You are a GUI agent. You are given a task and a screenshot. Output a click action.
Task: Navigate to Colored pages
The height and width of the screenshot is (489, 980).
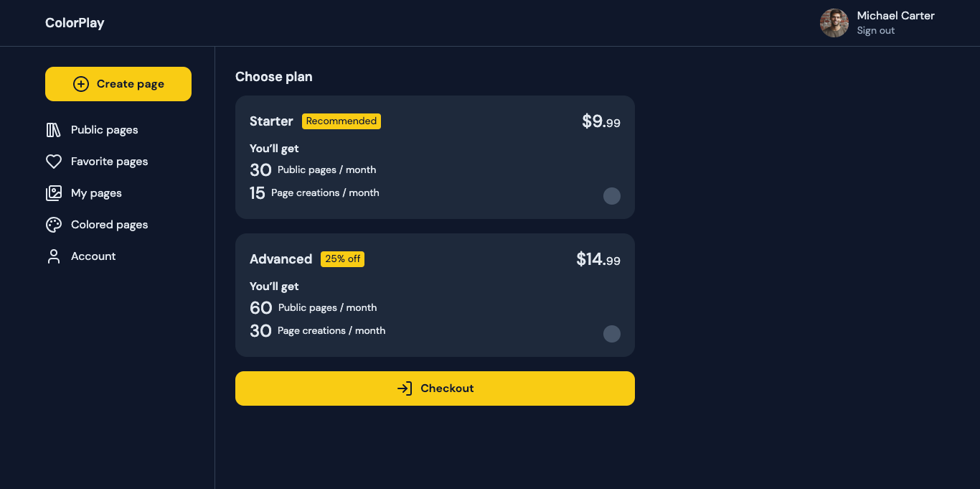[x=109, y=225]
